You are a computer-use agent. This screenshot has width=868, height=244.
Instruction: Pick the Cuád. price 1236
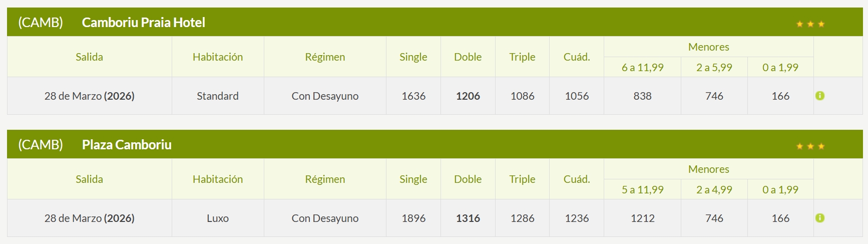pyautogui.click(x=577, y=218)
